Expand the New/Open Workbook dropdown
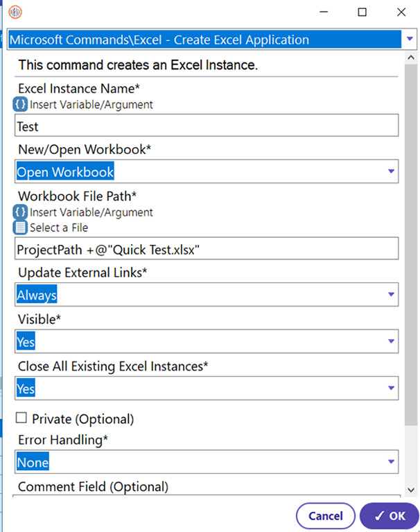Image resolution: width=420 pixels, height=532 pixels. tap(391, 171)
